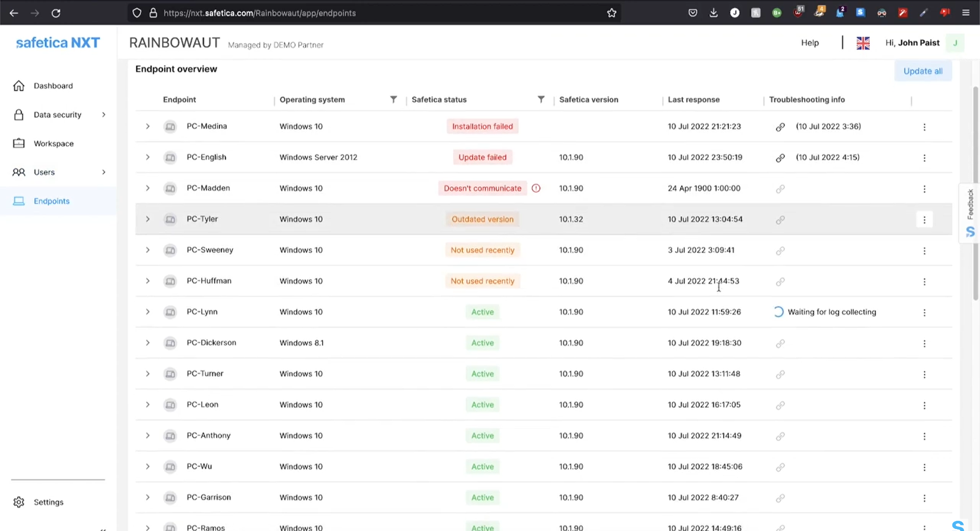Click the Operating system column filter icon
This screenshot has height=531, width=980.
pyautogui.click(x=393, y=100)
